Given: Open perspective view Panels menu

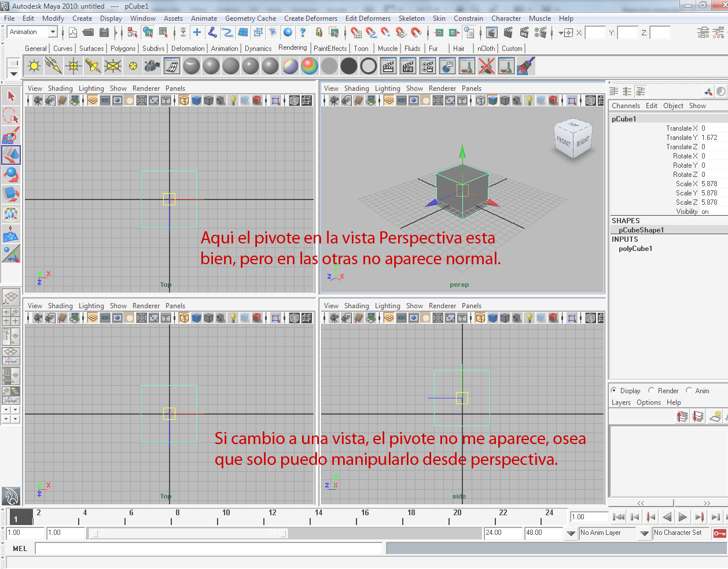Looking at the screenshot, I should tap(471, 88).
